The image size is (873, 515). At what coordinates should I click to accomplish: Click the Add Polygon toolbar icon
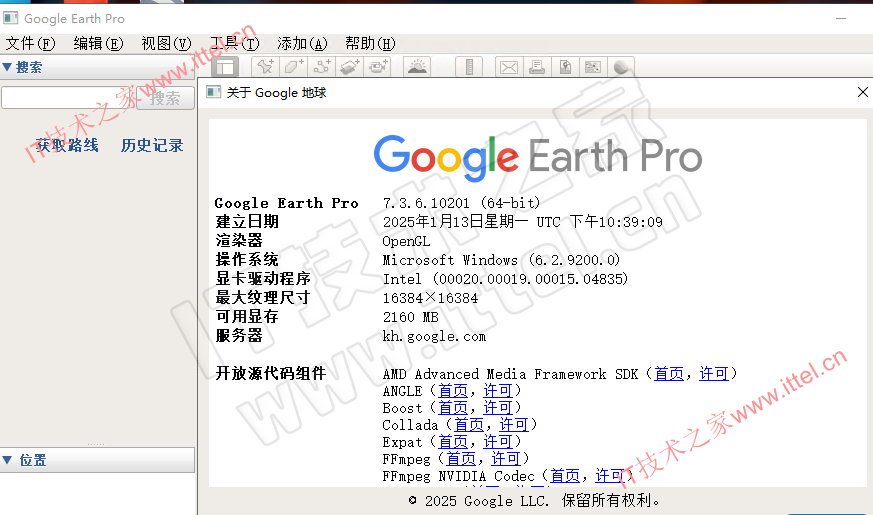(293, 67)
